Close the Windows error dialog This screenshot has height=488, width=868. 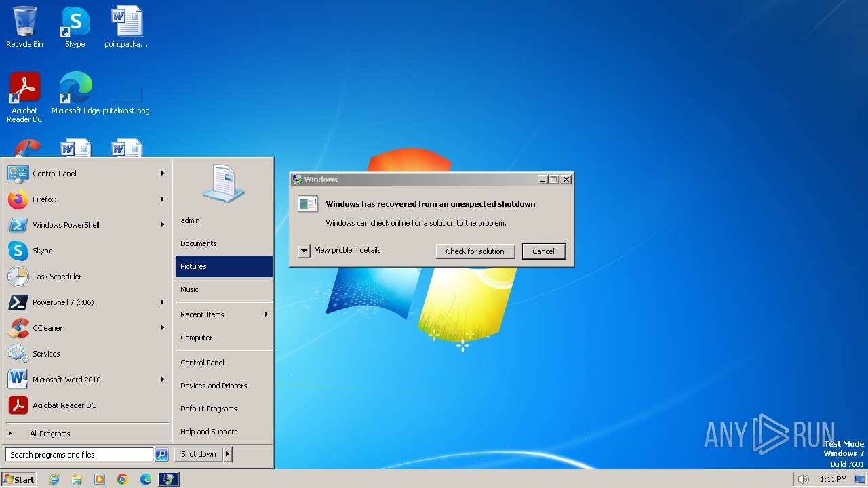click(x=566, y=180)
